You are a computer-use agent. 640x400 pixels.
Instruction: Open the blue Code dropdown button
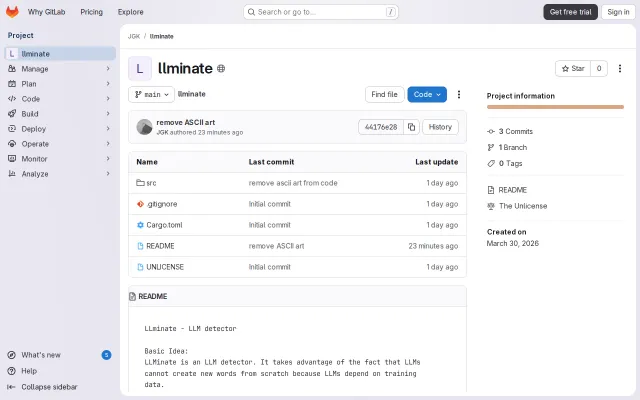coord(427,94)
